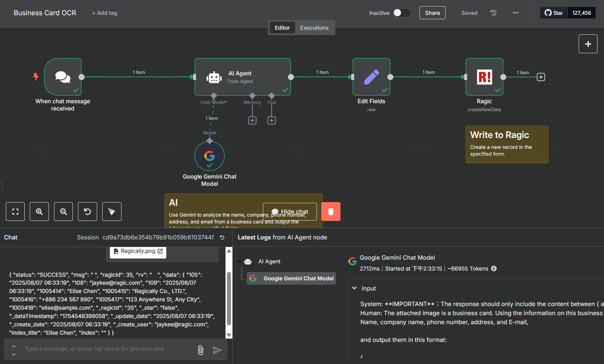Open the Ragically.png attachment
604x364 pixels.
pos(138,251)
